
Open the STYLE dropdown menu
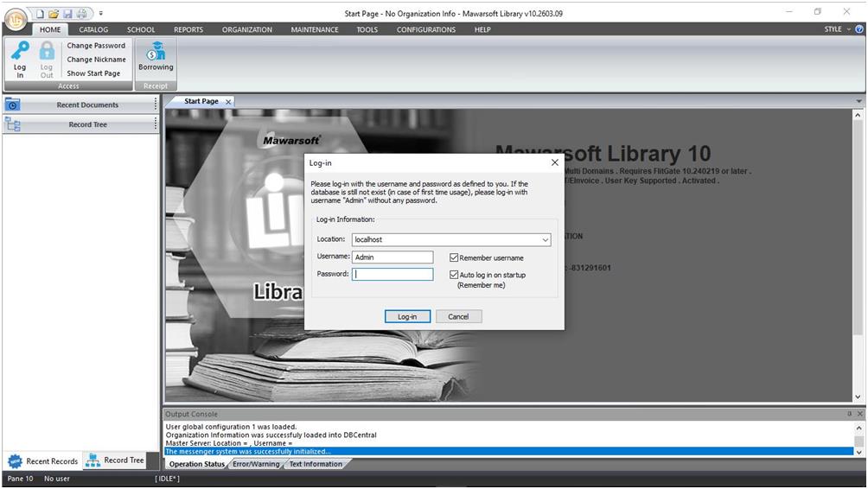[836, 29]
